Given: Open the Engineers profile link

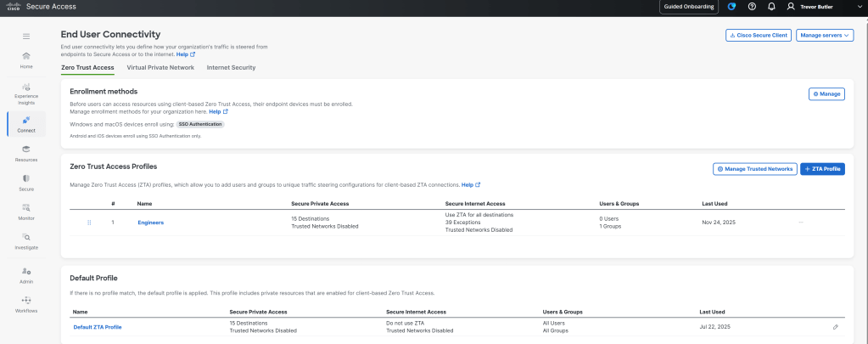Looking at the screenshot, I should (x=150, y=223).
